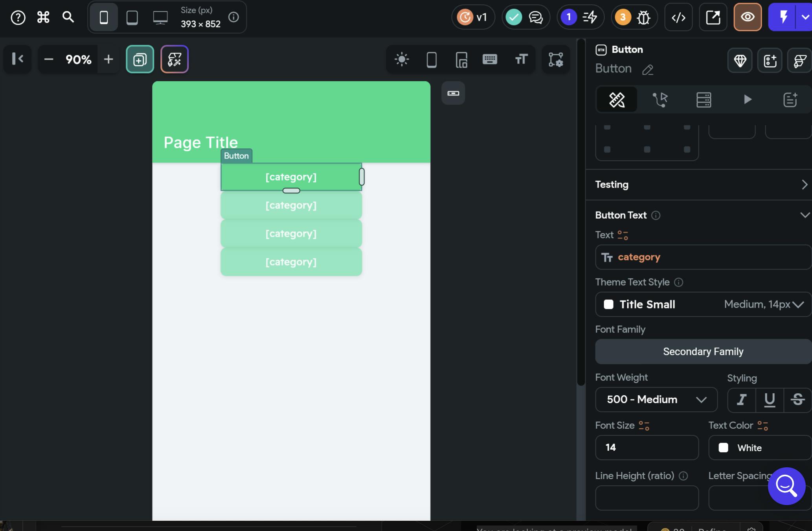
Task: Enable italic styling for button text
Action: click(x=741, y=400)
